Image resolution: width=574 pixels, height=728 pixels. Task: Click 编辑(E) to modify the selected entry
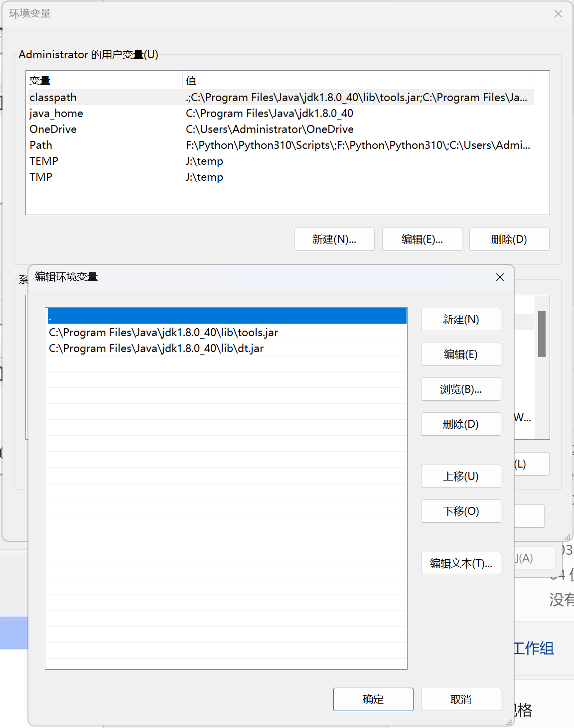point(460,354)
